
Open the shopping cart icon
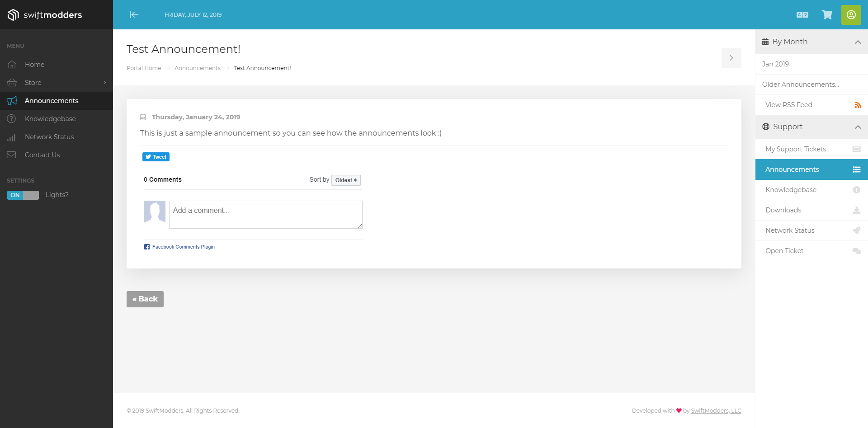point(827,15)
